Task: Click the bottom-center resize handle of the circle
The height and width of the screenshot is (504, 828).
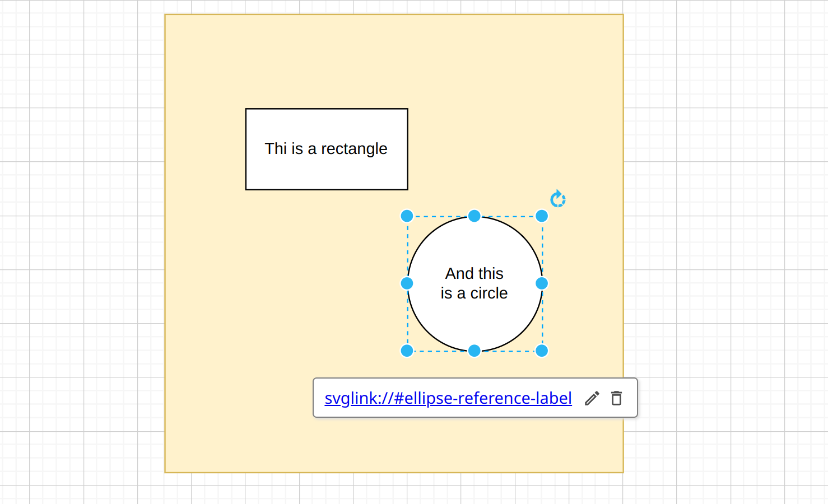Action: (475, 350)
